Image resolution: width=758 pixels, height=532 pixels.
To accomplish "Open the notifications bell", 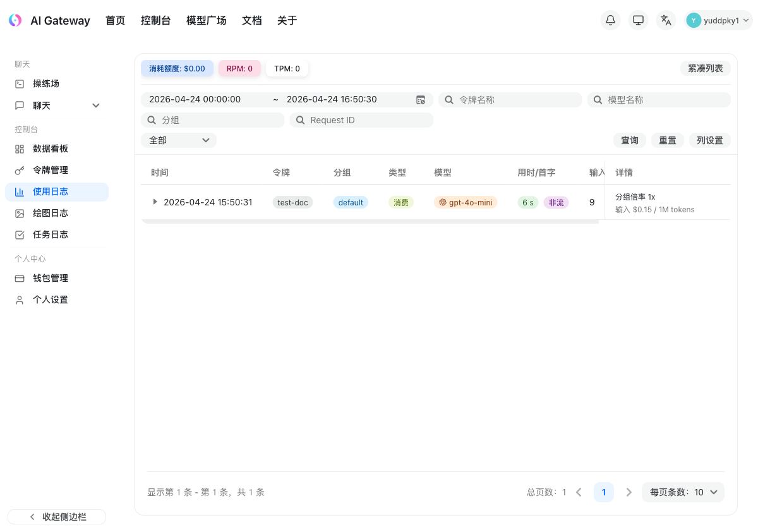I will pyautogui.click(x=610, y=20).
